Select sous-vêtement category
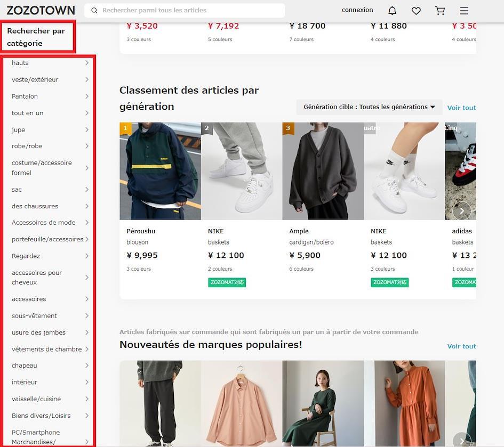The image size is (504, 447). click(x=49, y=315)
